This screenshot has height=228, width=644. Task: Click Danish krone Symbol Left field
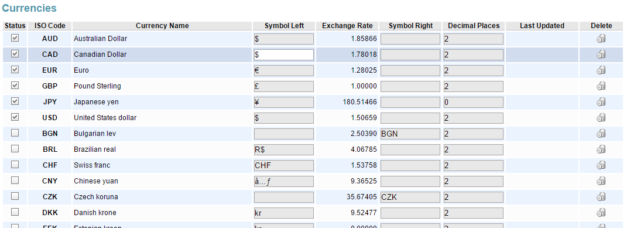tap(284, 213)
